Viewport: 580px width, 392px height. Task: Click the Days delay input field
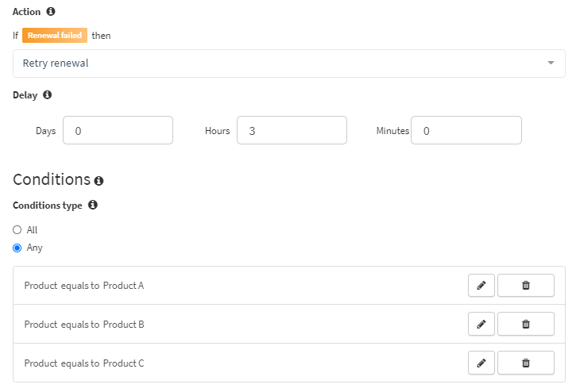[118, 130]
